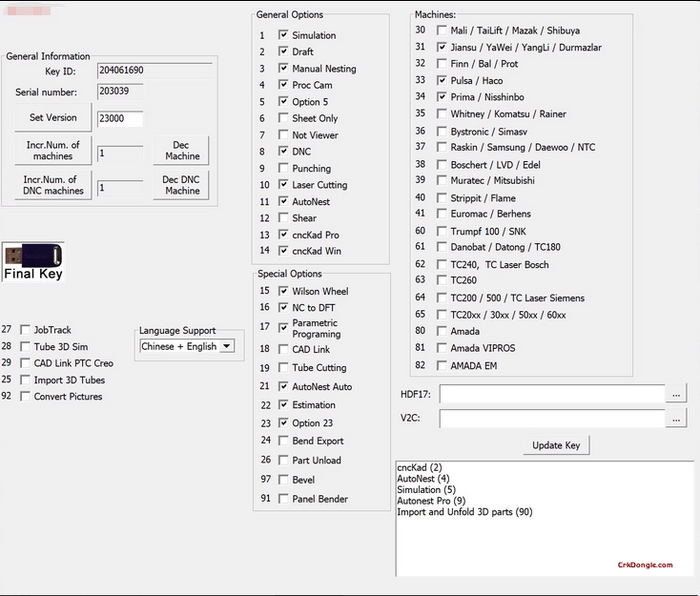Select Autonest Pro (9) in the list
The height and width of the screenshot is (596, 700).
[431, 501]
